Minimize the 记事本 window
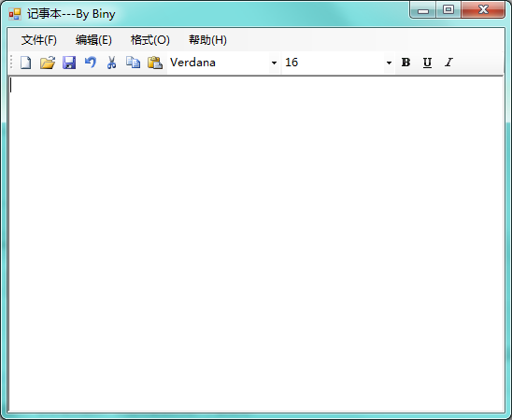Viewport: 512px width, 420px height. pyautogui.click(x=423, y=10)
